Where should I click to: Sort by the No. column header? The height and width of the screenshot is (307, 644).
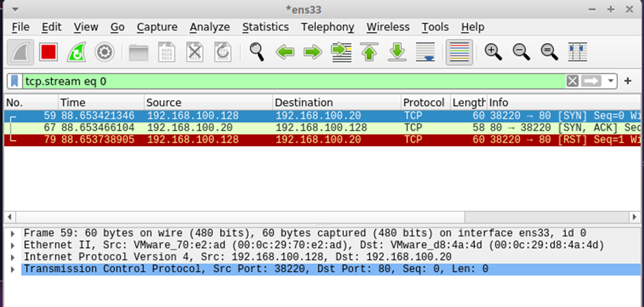tap(32, 102)
